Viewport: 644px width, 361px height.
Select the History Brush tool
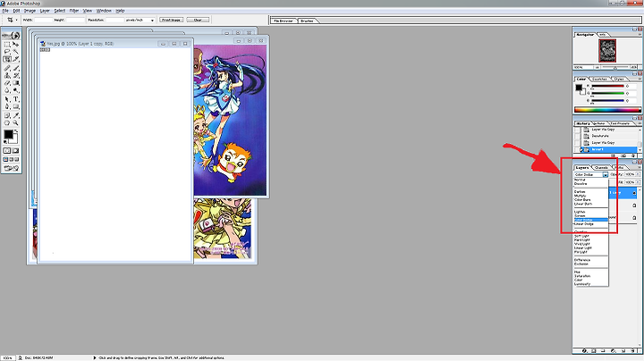pos(15,75)
